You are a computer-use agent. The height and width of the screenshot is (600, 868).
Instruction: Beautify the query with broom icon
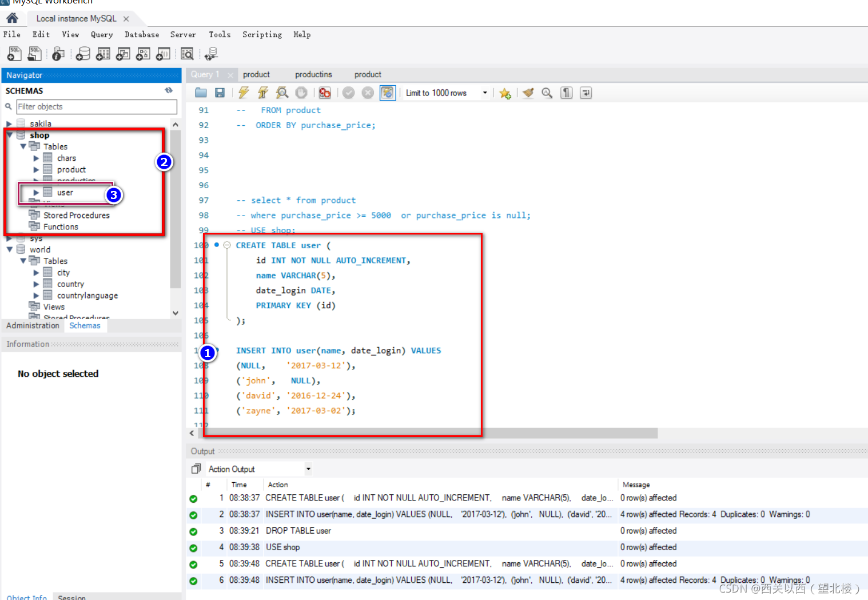(x=528, y=93)
